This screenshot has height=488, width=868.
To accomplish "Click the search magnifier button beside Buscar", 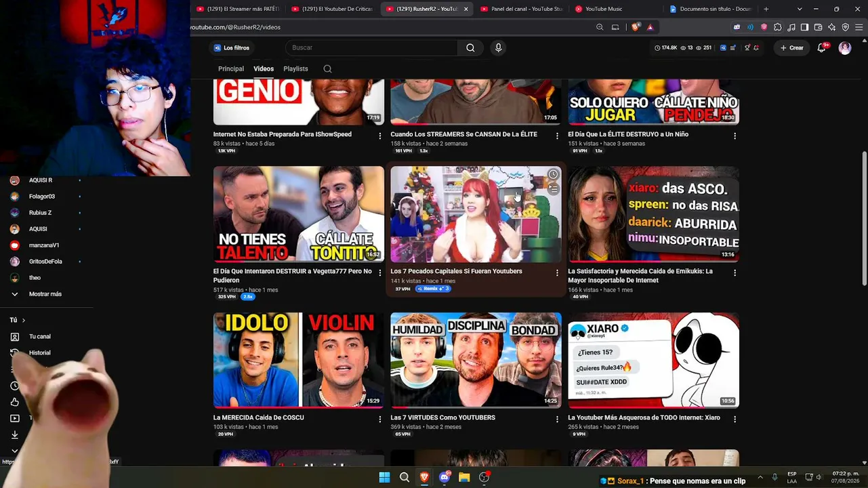I will click(470, 48).
